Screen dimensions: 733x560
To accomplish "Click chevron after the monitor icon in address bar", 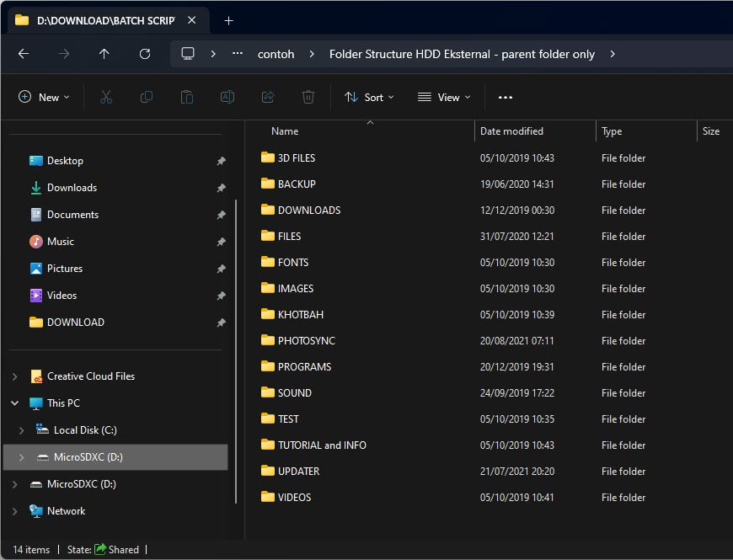I will point(213,54).
